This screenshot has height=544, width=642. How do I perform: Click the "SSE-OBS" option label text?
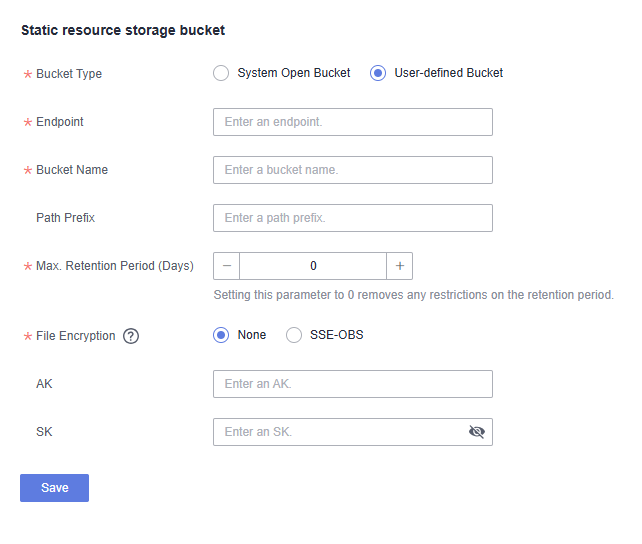click(336, 335)
